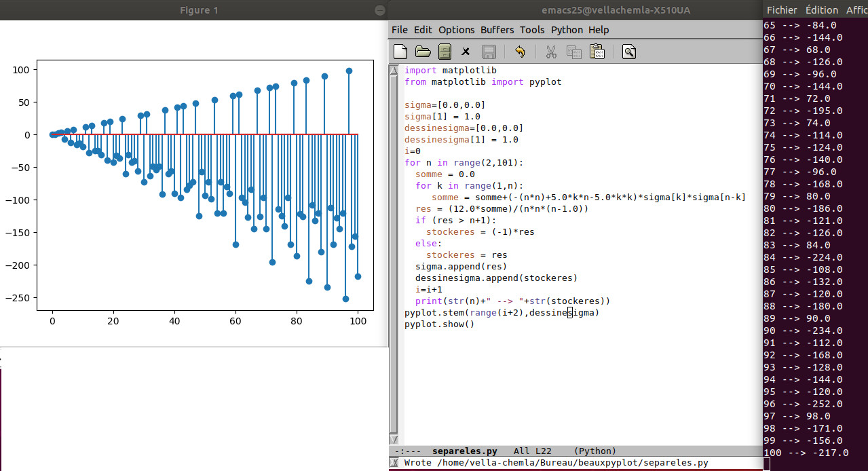
Task: Click separeles.py buffer name in mode line
Action: pos(464,451)
